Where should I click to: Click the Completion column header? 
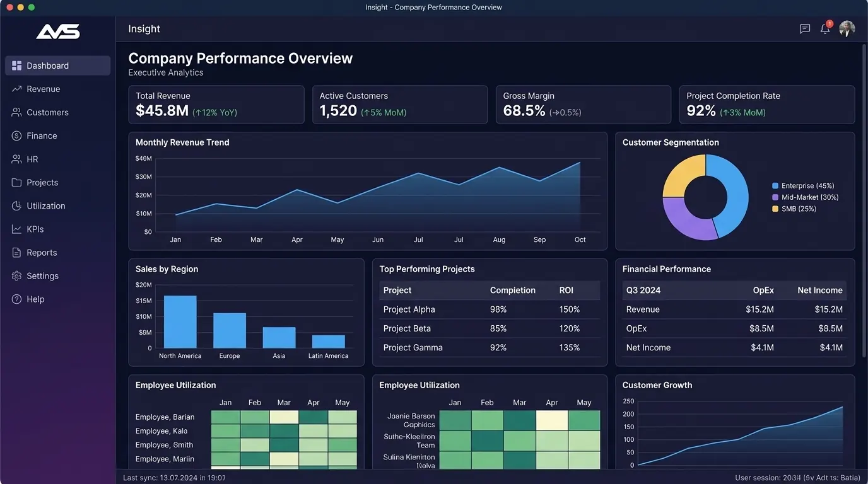[x=513, y=290]
